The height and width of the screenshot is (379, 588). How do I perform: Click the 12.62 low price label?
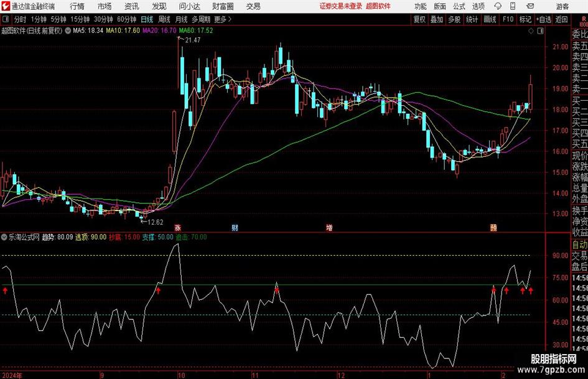coord(156,222)
